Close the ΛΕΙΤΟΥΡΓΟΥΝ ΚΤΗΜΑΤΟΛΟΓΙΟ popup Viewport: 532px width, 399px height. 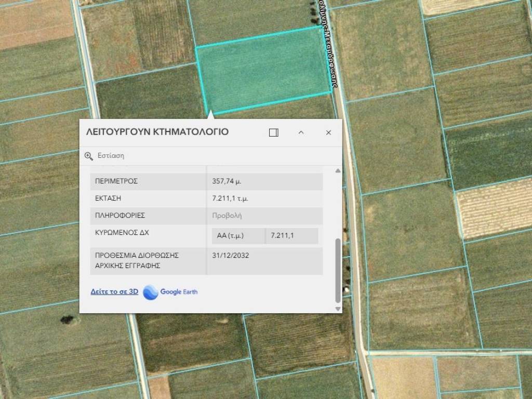click(x=328, y=132)
